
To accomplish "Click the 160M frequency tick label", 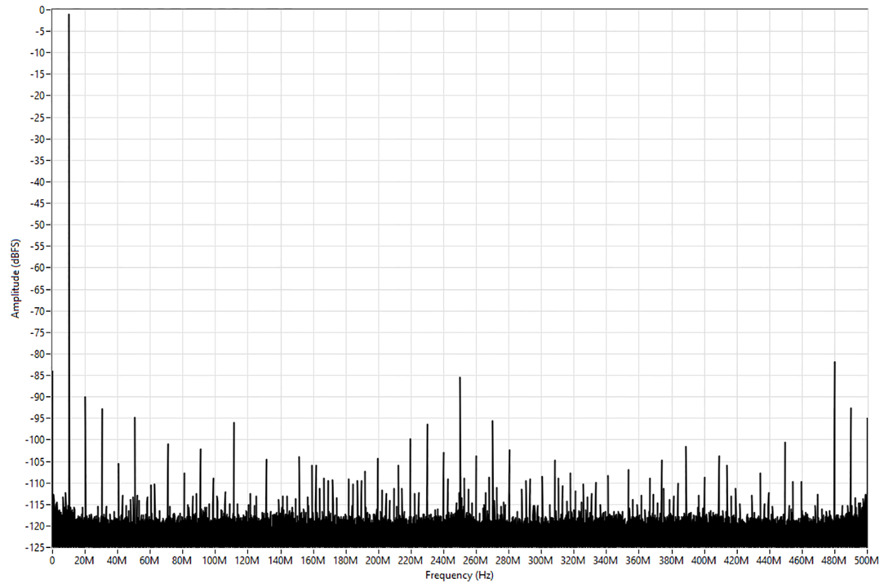I will coord(313,560).
